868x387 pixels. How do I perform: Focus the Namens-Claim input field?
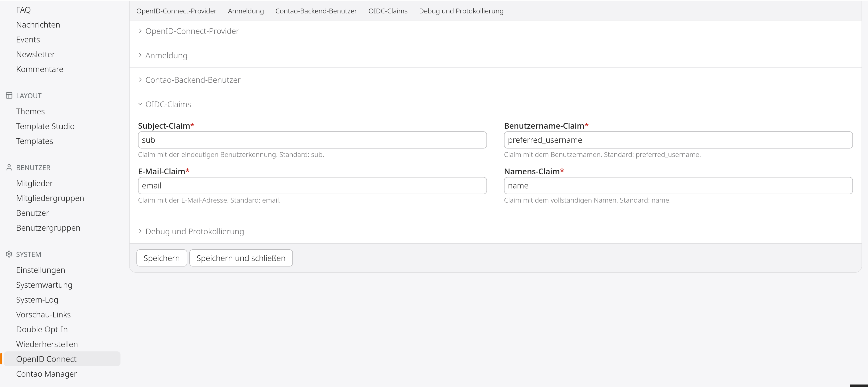coord(678,185)
